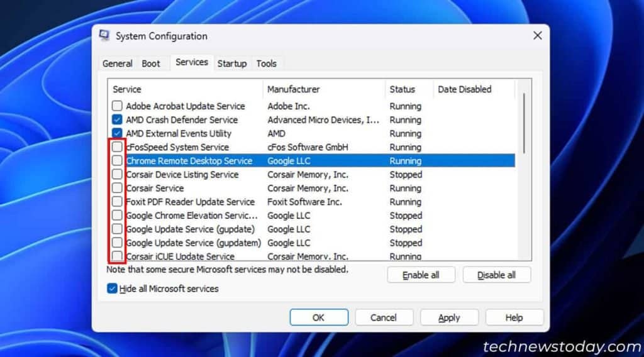Viewport: 644px width, 357px height.
Task: Check Adobe Acrobat Update Service checkbox
Action: pos(117,106)
